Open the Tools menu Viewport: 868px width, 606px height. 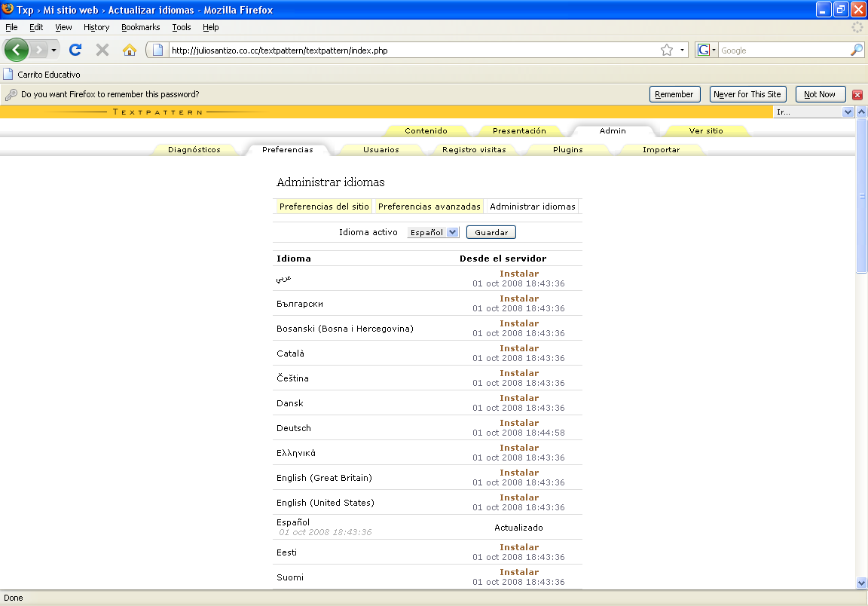pos(181,27)
